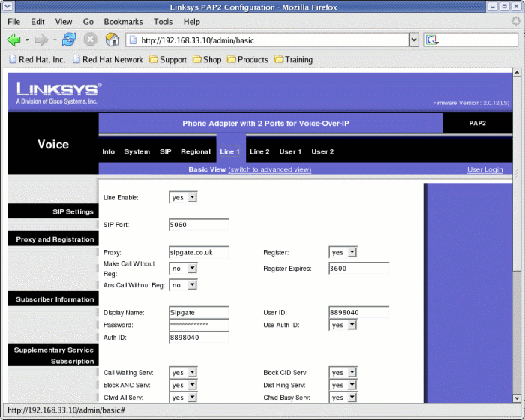Click the page icon in address bar
Image resolution: width=525 pixels, height=420 pixels.
[x=133, y=40]
